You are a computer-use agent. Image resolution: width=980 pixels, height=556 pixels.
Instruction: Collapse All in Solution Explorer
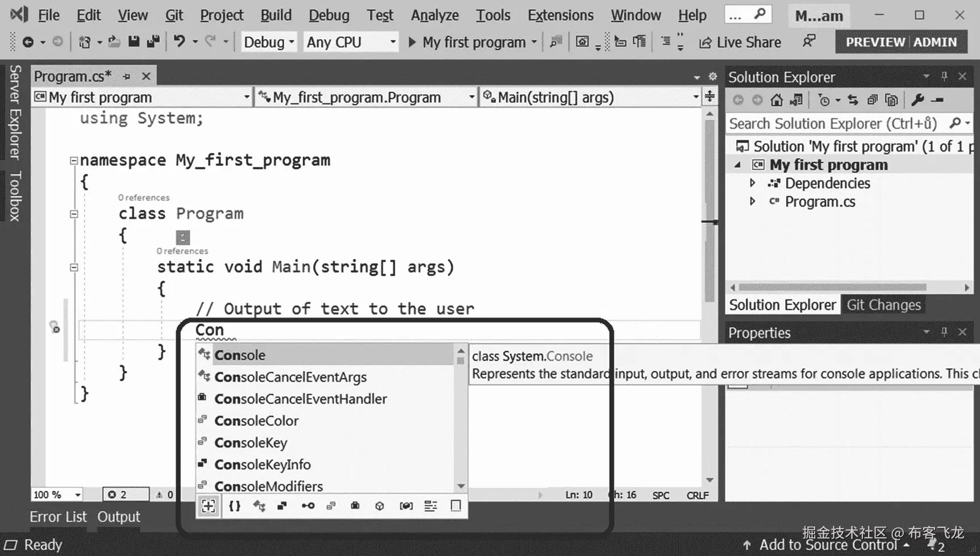(872, 100)
